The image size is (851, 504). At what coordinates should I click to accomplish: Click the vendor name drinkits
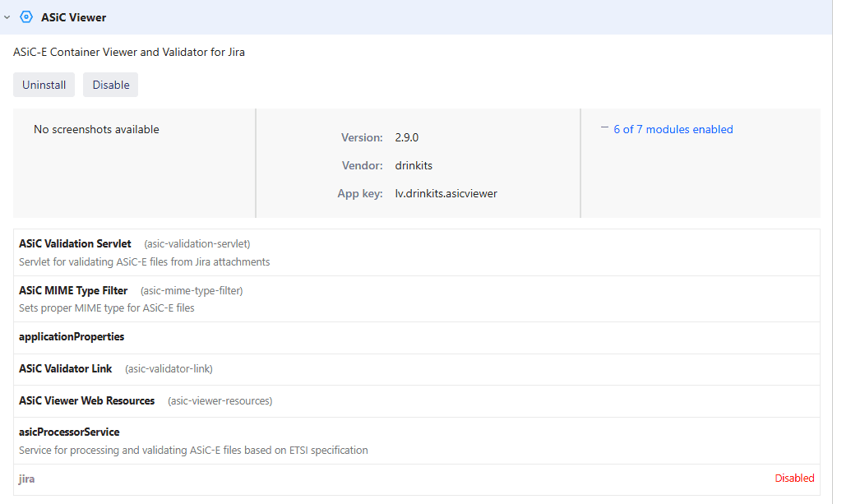coord(414,166)
